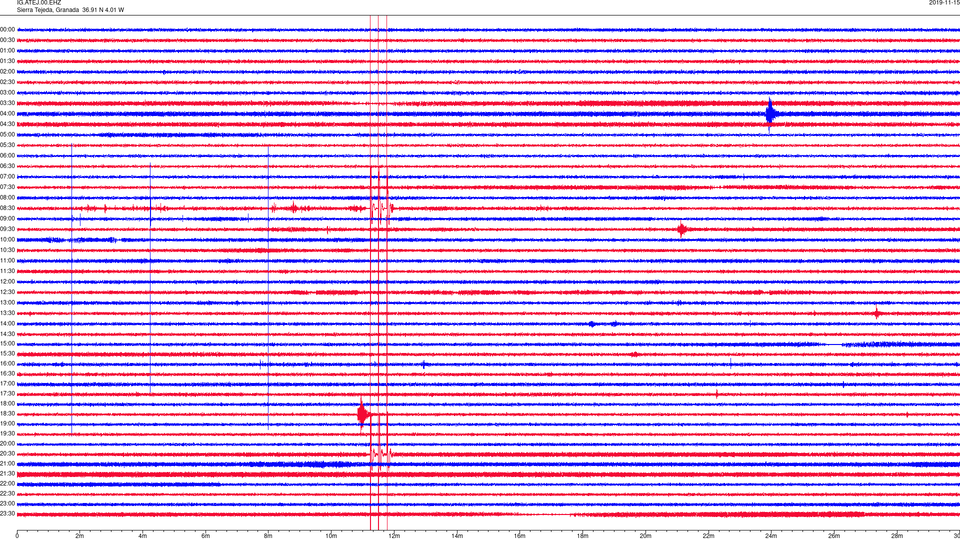Viewport: 960px width, 540px height.
Task: Select the 21:00 trace time label
Action: pos(8,464)
